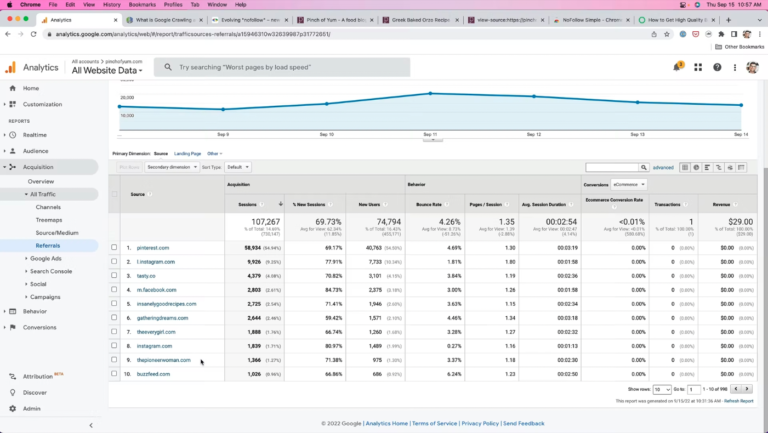This screenshot has height=433, width=768.
Task: Check the m.facebook.com row checkbox
Action: tap(114, 289)
